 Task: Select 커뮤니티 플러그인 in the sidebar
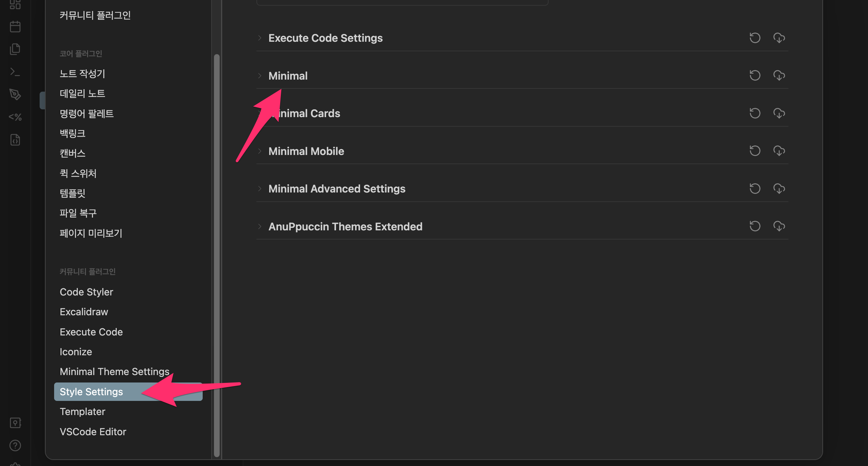95,15
